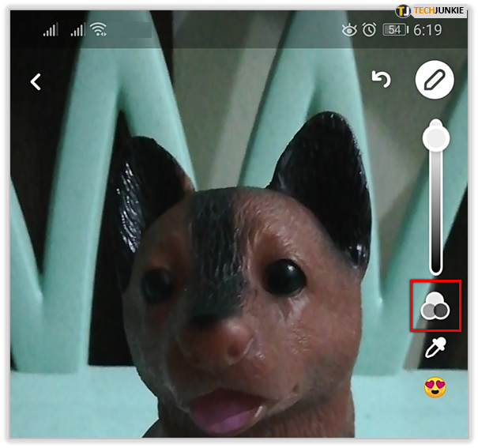Screen dimensions: 478x448
Task: Click the round TJ logo badge
Action: tap(402, 10)
